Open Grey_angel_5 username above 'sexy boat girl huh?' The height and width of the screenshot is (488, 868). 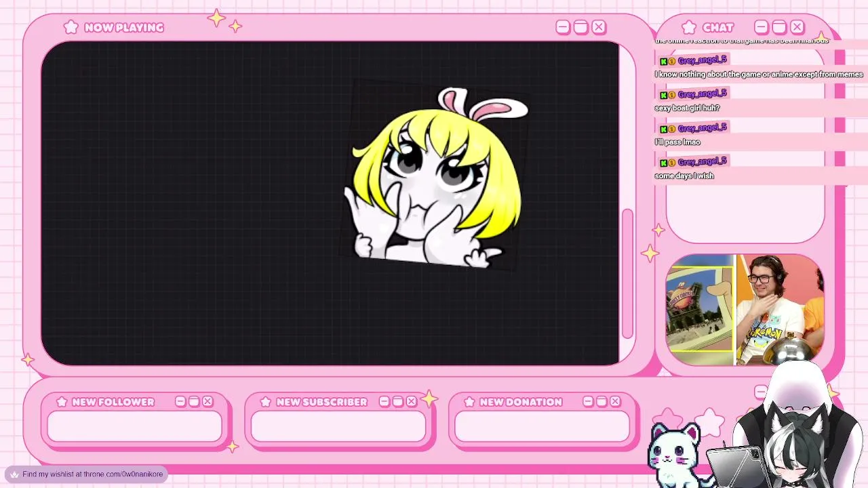[702, 94]
